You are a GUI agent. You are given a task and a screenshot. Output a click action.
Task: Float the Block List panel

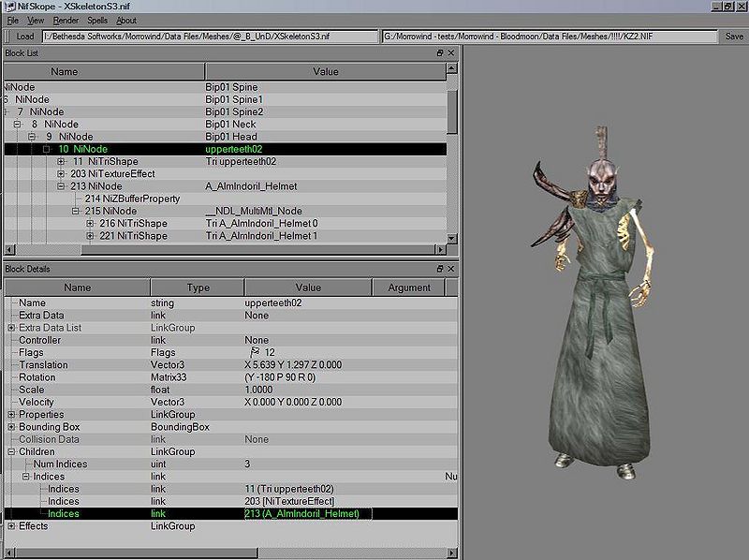(440, 53)
